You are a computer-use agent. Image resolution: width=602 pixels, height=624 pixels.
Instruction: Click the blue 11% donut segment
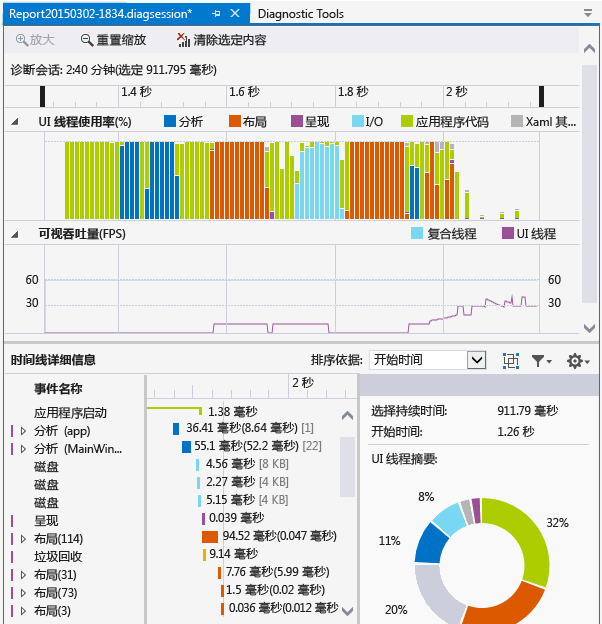click(x=431, y=544)
